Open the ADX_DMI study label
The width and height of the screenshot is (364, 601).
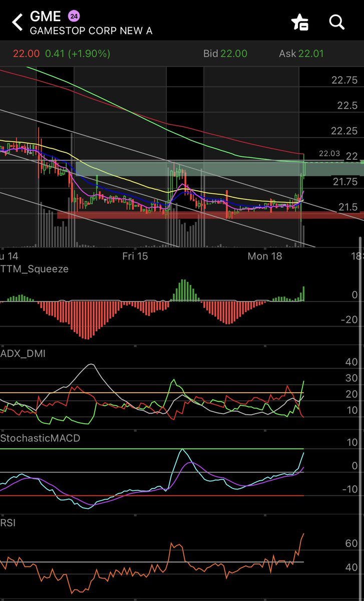pos(23,354)
